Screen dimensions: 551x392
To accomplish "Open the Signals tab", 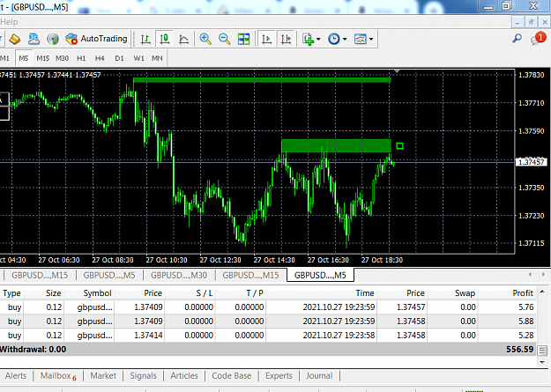I will pos(143,376).
